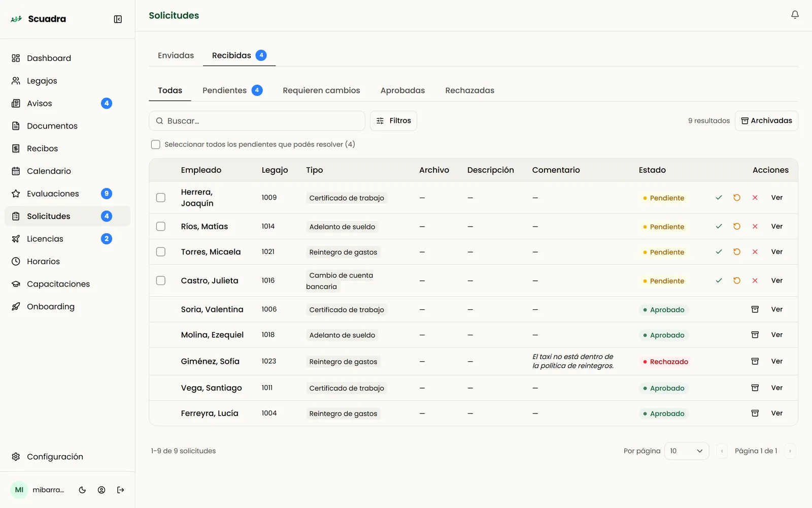Open Capacitaciones in sidebar

pos(67,284)
